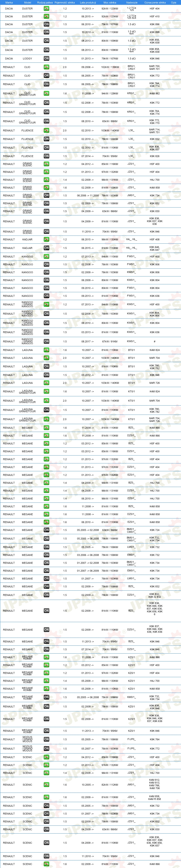The height and width of the screenshot is (868, 181).
Task: Click the Nadwozie column header
Action: [x=132, y=2]
